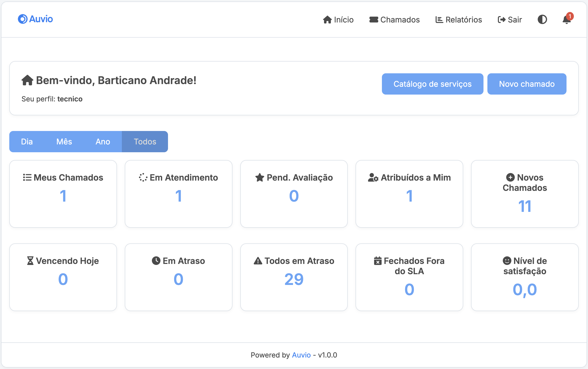
Task: Switch to the Mês filter
Action: 64,141
